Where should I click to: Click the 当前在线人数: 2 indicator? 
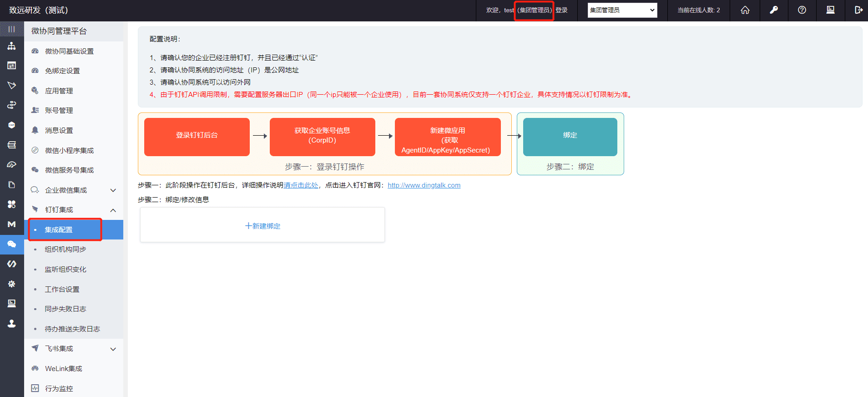tap(699, 10)
